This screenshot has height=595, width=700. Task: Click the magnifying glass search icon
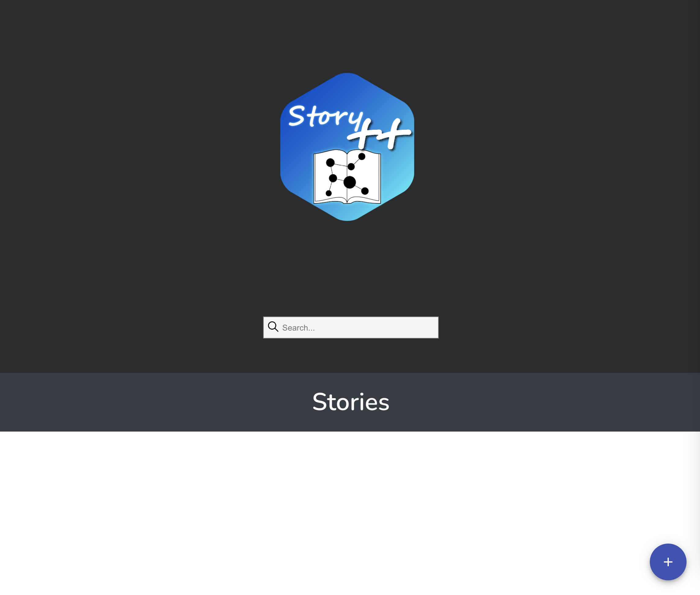coord(273,327)
